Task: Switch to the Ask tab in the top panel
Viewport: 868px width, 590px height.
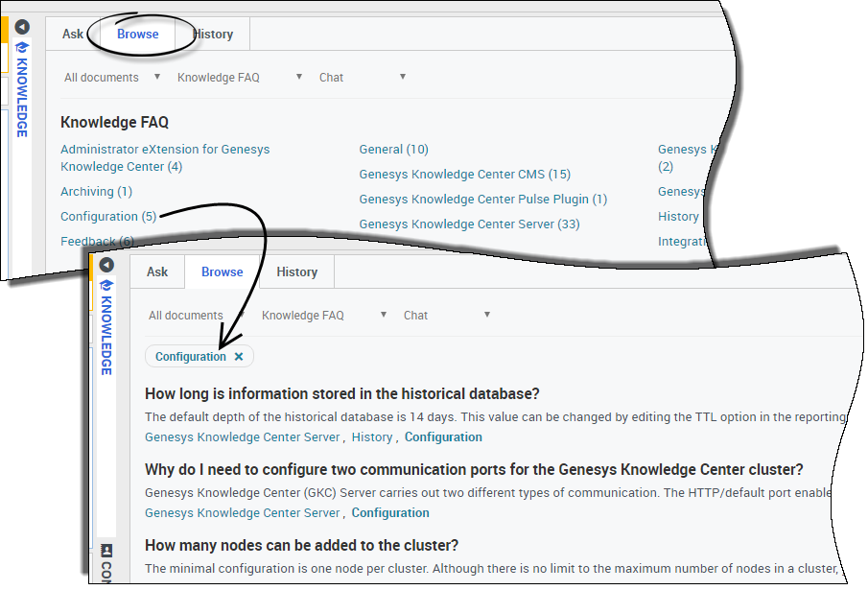Action: 73,34
